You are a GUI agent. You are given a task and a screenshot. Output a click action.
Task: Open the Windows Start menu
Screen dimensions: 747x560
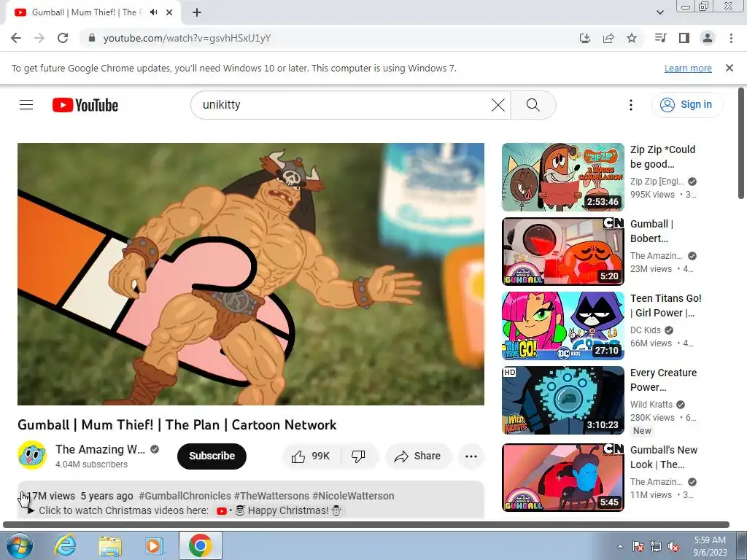click(20, 545)
